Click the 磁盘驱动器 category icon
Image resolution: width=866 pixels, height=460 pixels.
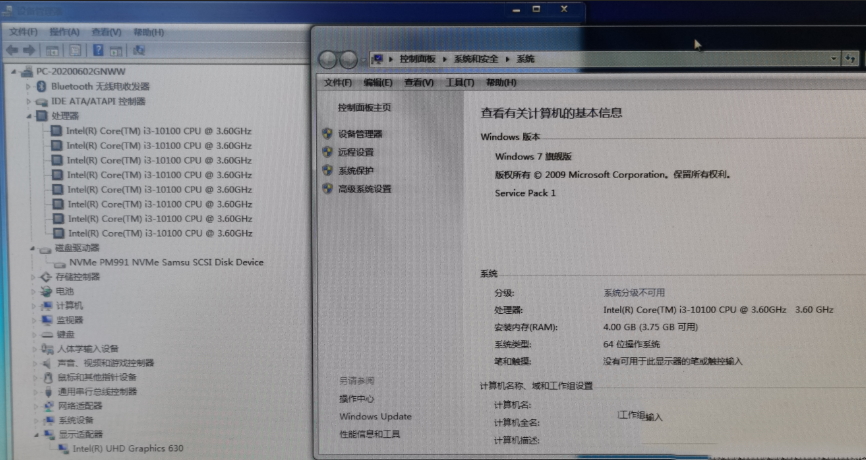coord(45,248)
